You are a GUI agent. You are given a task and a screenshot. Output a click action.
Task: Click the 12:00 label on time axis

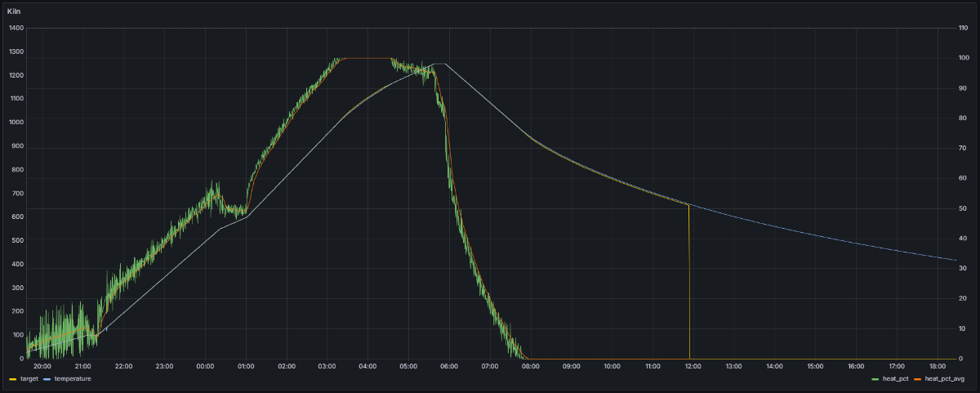coord(693,366)
